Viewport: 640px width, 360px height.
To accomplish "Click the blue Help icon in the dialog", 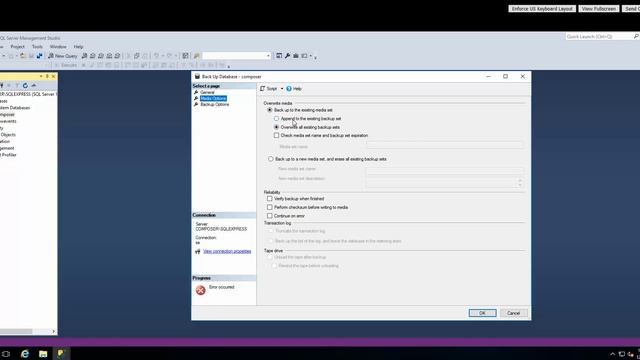I will (289, 89).
